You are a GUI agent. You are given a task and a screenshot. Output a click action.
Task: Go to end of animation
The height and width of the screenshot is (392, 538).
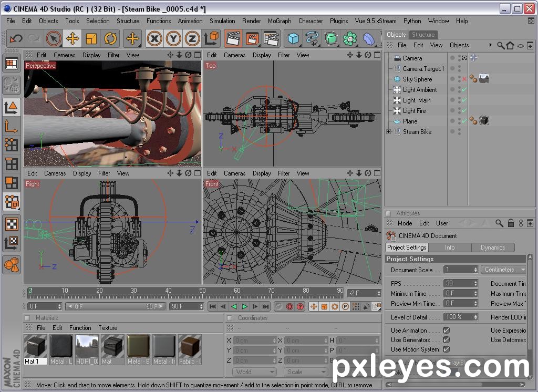265,306
